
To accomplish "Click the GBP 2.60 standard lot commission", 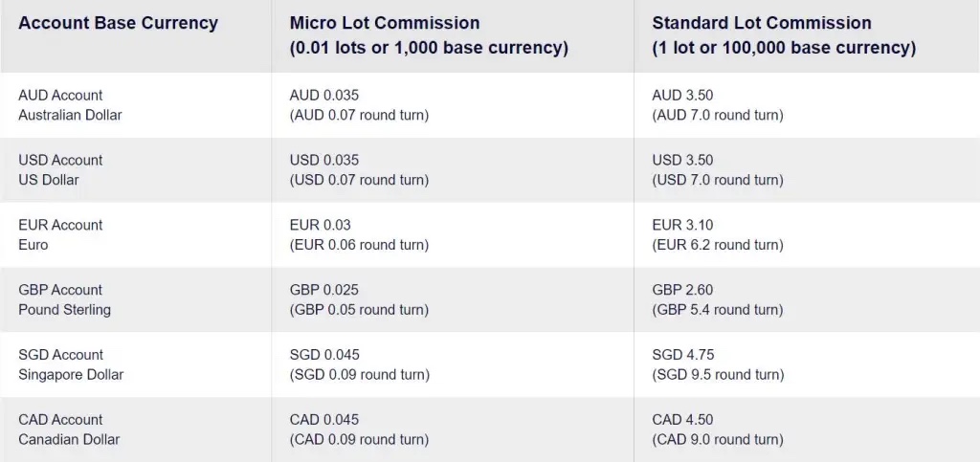I will pyautogui.click(x=682, y=290).
